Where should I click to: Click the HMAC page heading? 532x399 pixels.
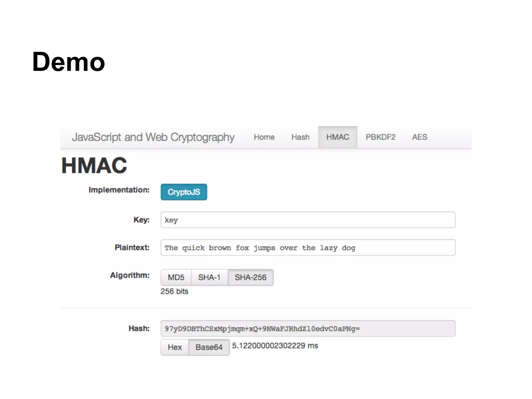94,166
